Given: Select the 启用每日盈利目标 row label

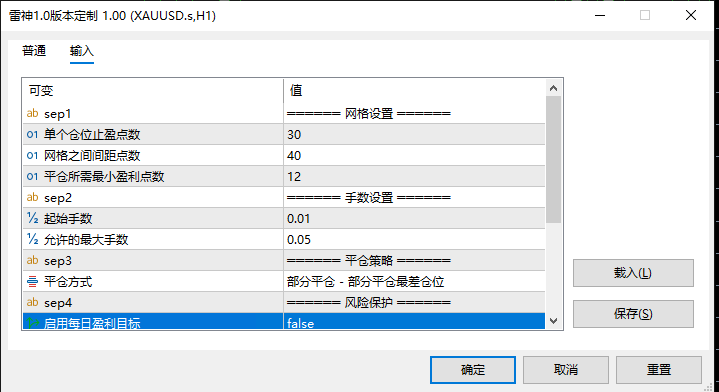Looking at the screenshot, I should 92,323.
